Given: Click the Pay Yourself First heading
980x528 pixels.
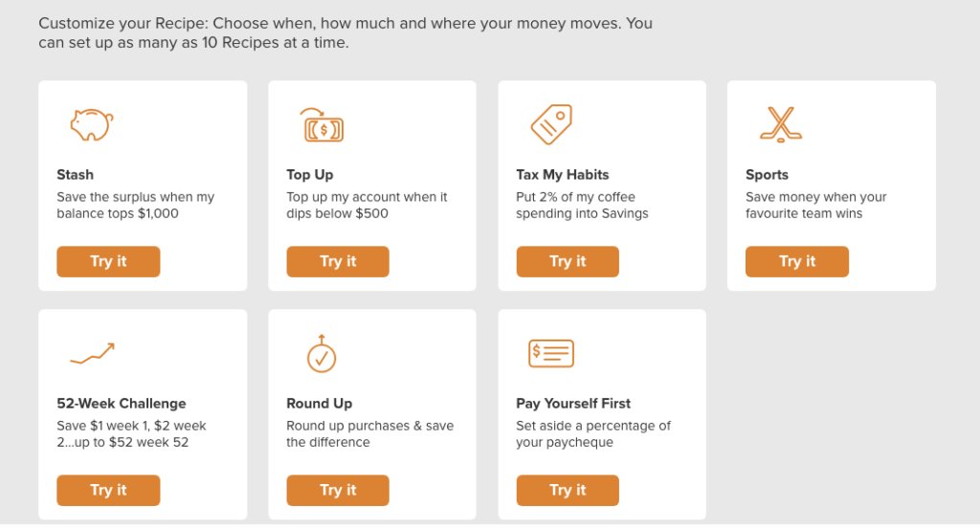Looking at the screenshot, I should click(573, 404).
